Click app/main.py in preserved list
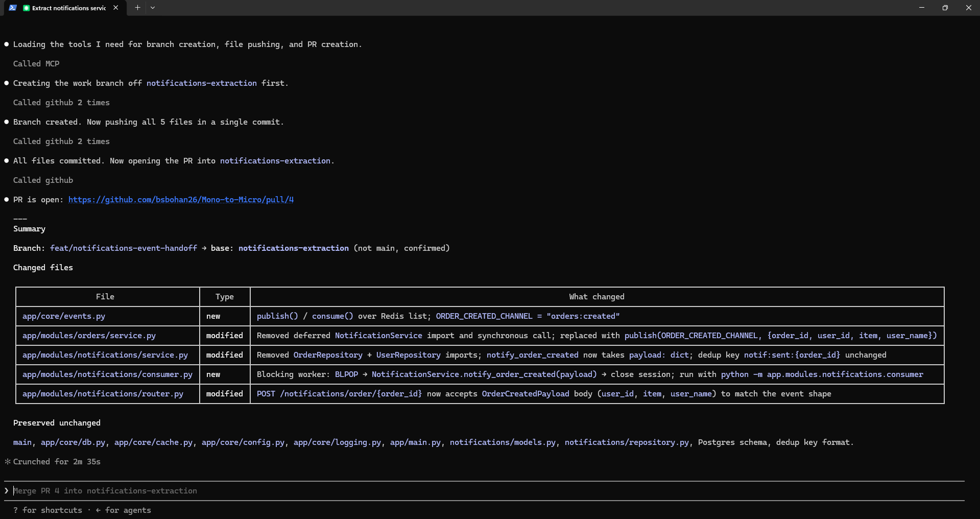The width and height of the screenshot is (980, 519). [415, 442]
